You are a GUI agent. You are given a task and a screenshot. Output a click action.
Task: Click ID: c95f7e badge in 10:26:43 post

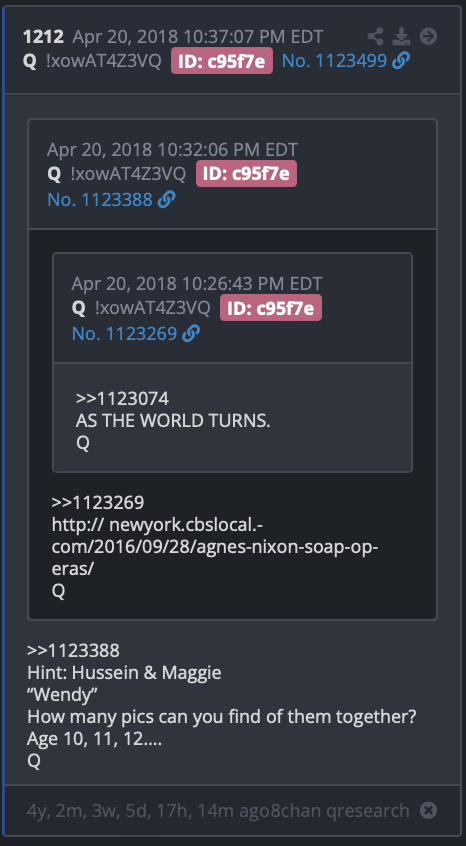[x=271, y=308]
